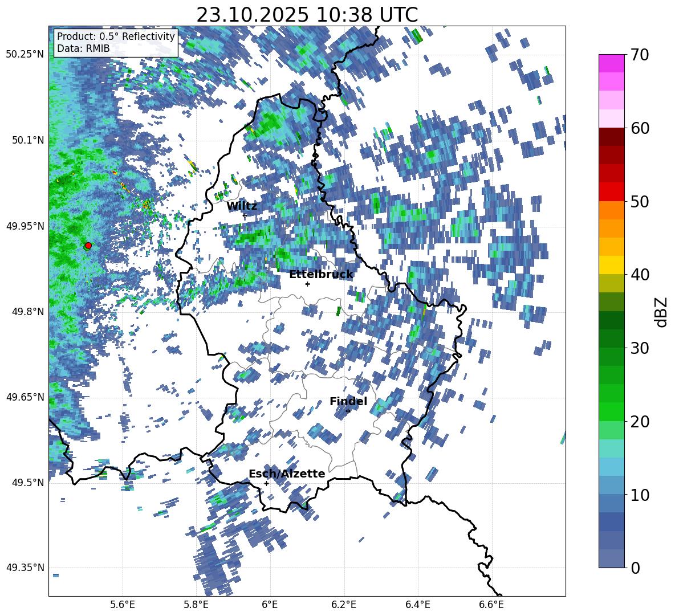Click the 49.65°N latitude label
The width and height of the screenshot is (675, 616).
25,397
